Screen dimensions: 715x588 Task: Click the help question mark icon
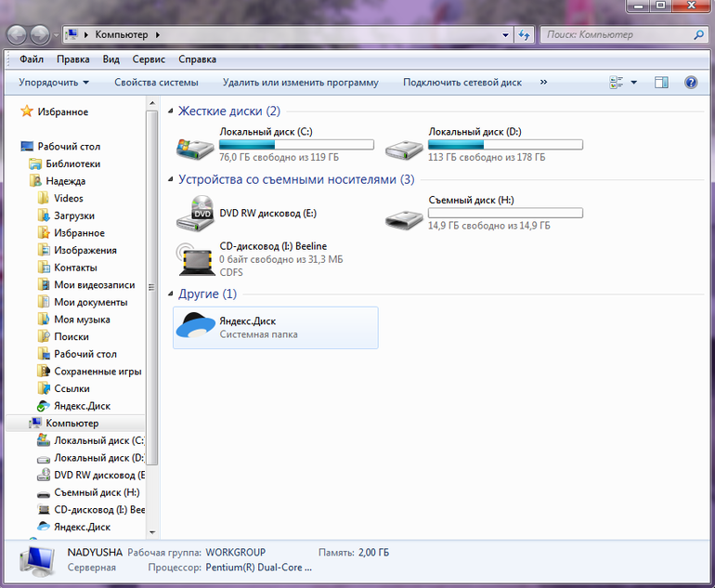click(691, 83)
